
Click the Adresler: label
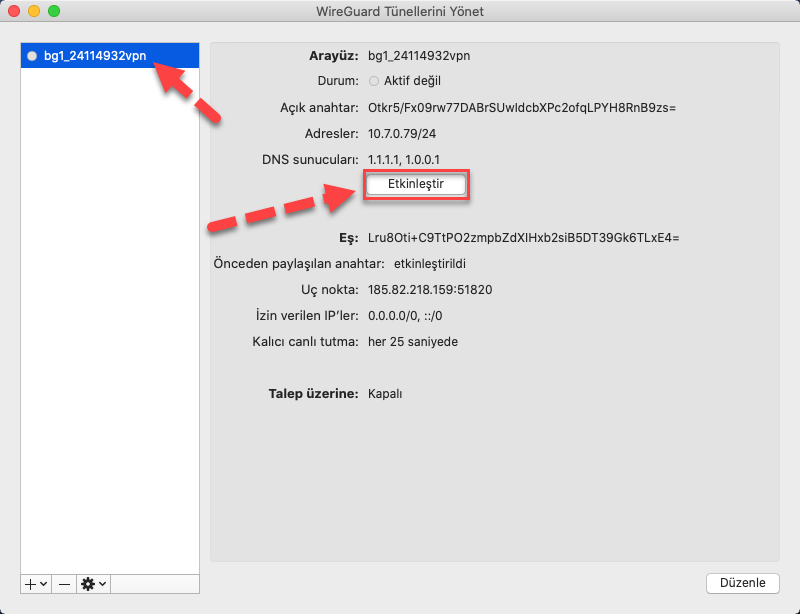(332, 134)
